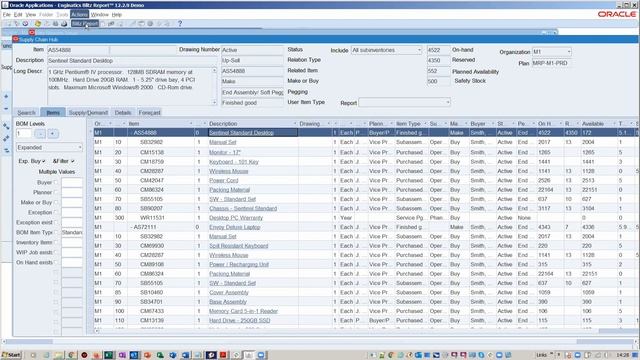Open the Windows Start button
Screen dimensions: 640x360
coord(11,355)
